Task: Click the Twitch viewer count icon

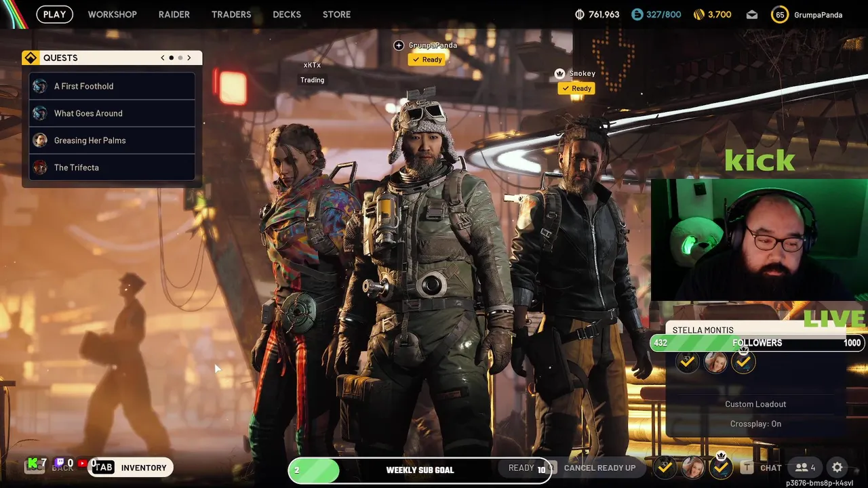Action: pos(59,464)
